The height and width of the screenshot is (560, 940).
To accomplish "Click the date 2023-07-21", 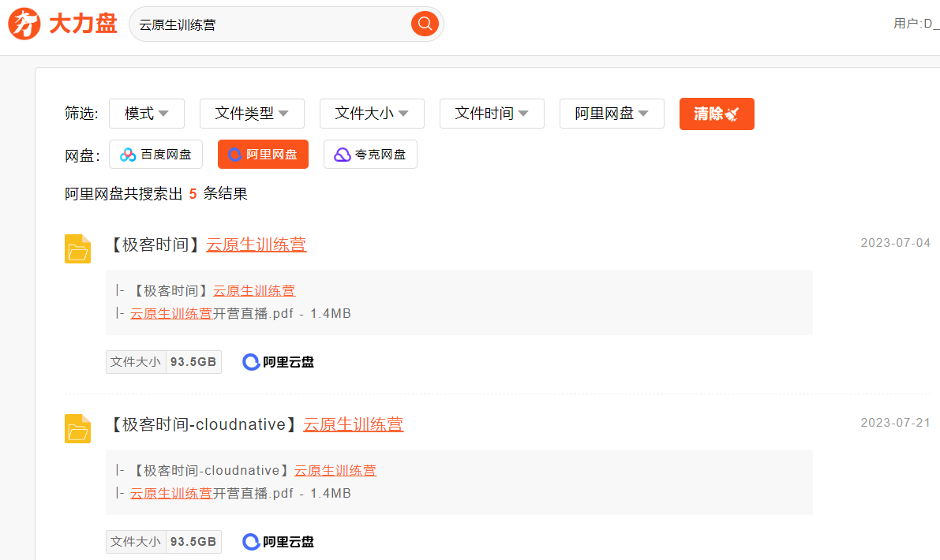I will click(x=895, y=422).
